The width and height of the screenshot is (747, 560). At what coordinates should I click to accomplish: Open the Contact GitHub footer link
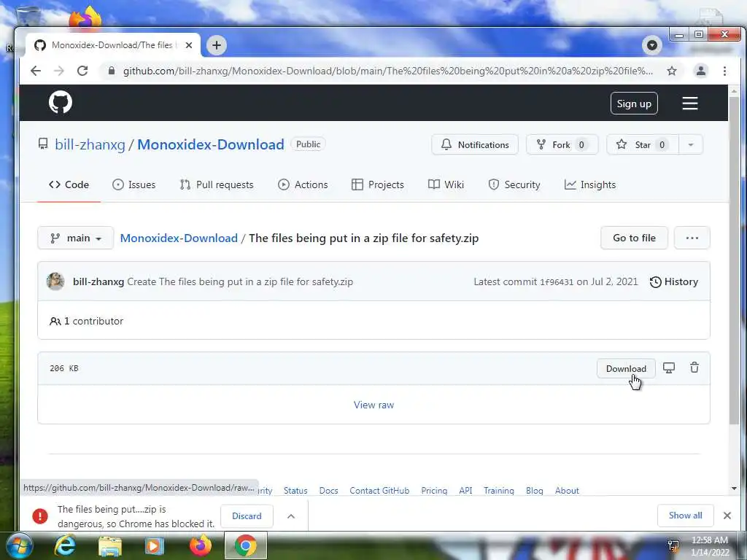pyautogui.click(x=379, y=491)
